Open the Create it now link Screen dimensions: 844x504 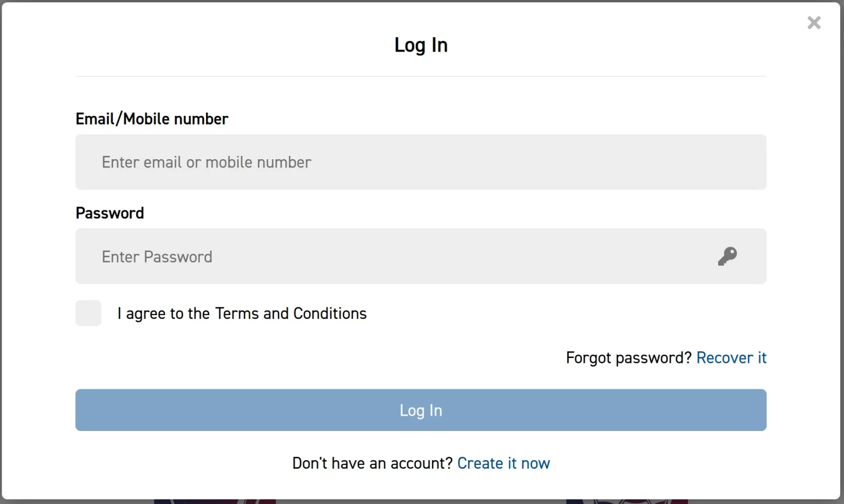pyautogui.click(x=503, y=463)
